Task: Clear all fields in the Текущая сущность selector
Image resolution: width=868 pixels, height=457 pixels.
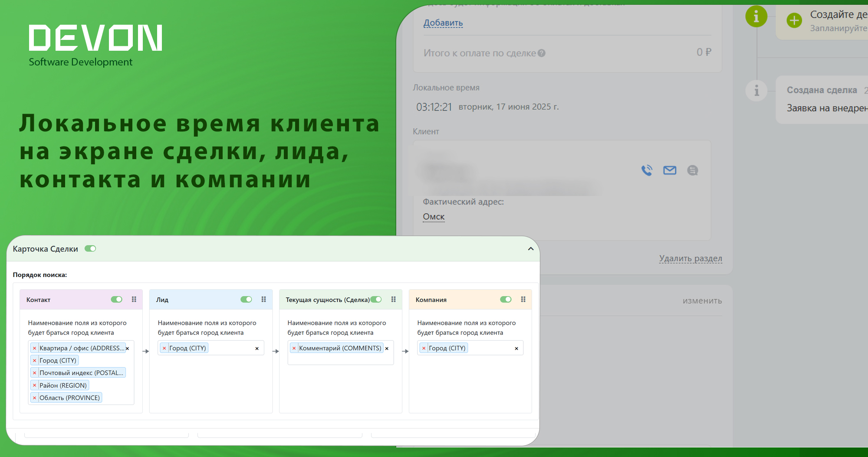Action: [x=387, y=349]
